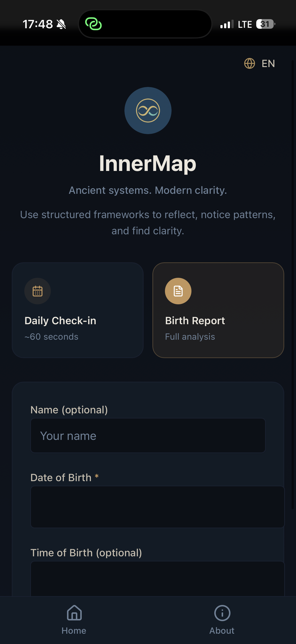Tap the About info icon
Screen dimensions: 296x644
(x=222, y=613)
